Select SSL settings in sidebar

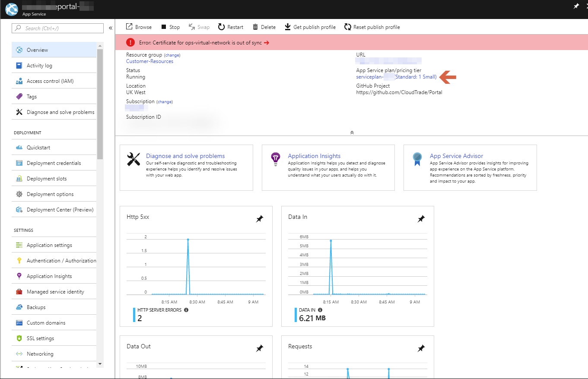pyautogui.click(x=40, y=338)
